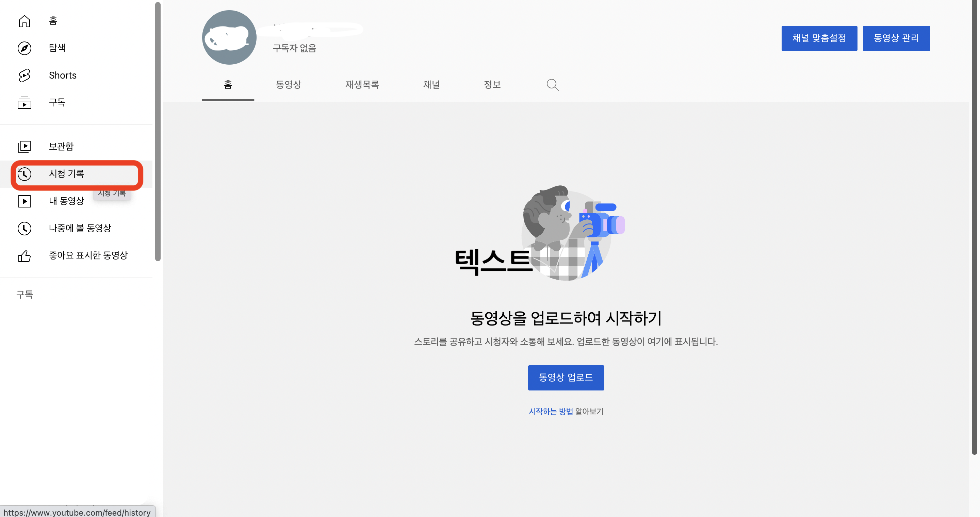Switch to the 재생목록 tab
This screenshot has height=517, width=980.
pos(362,84)
